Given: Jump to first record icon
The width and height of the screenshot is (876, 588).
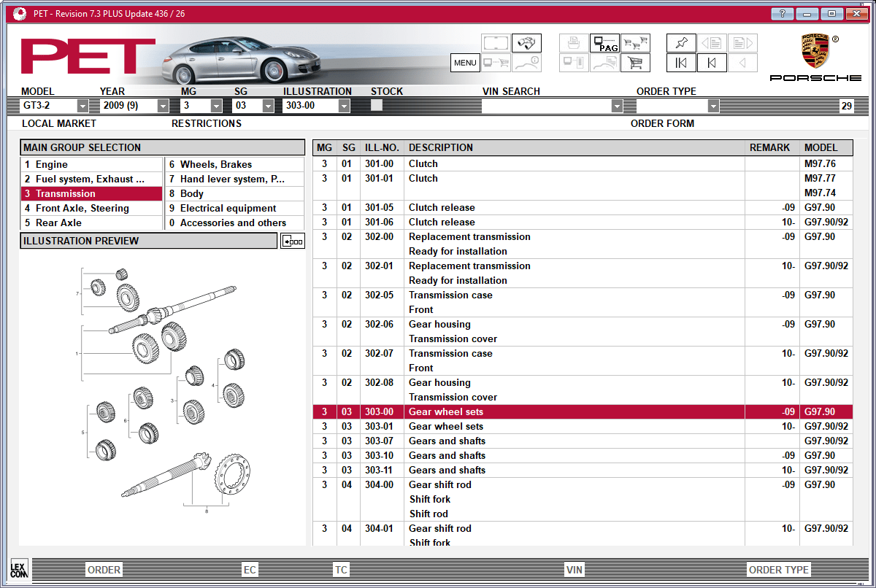Looking at the screenshot, I should click(x=681, y=63).
